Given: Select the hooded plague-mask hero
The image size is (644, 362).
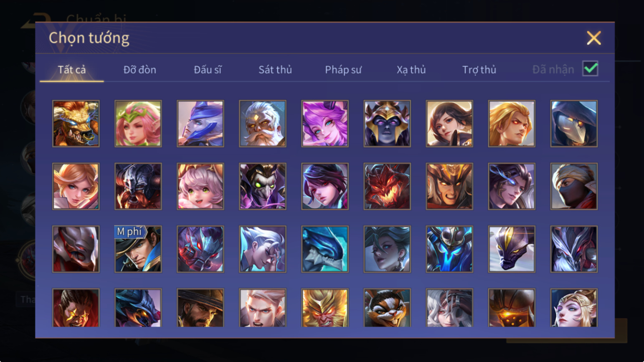Looking at the screenshot, I should click(x=574, y=124).
